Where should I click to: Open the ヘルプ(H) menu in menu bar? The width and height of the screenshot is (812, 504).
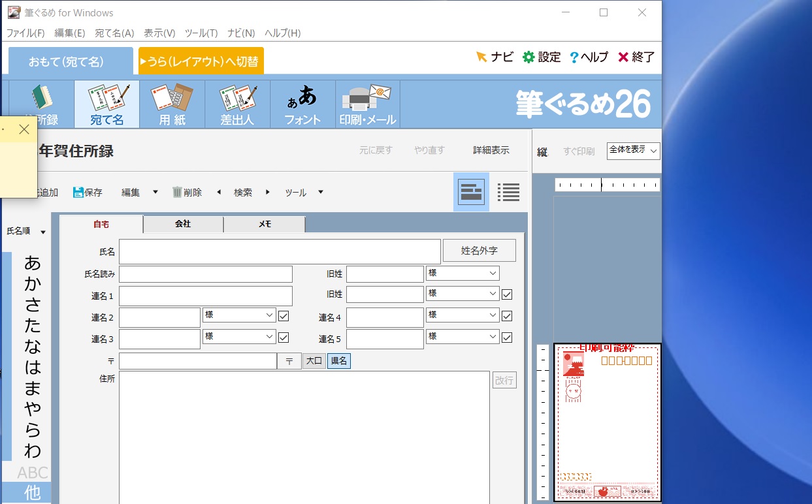point(282,33)
